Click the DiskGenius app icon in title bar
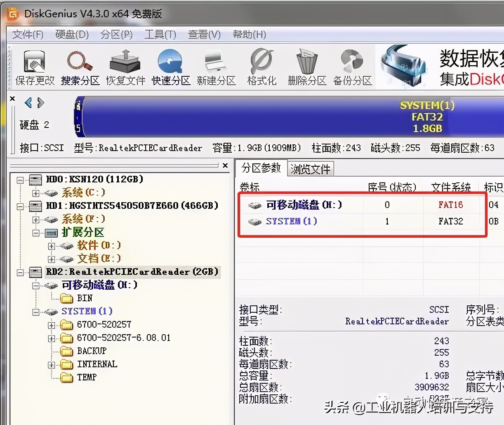 tap(13, 14)
